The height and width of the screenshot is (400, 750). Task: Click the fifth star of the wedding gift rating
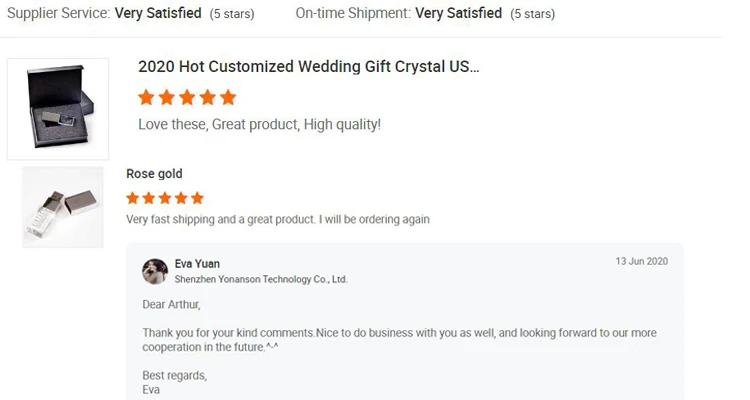click(228, 97)
